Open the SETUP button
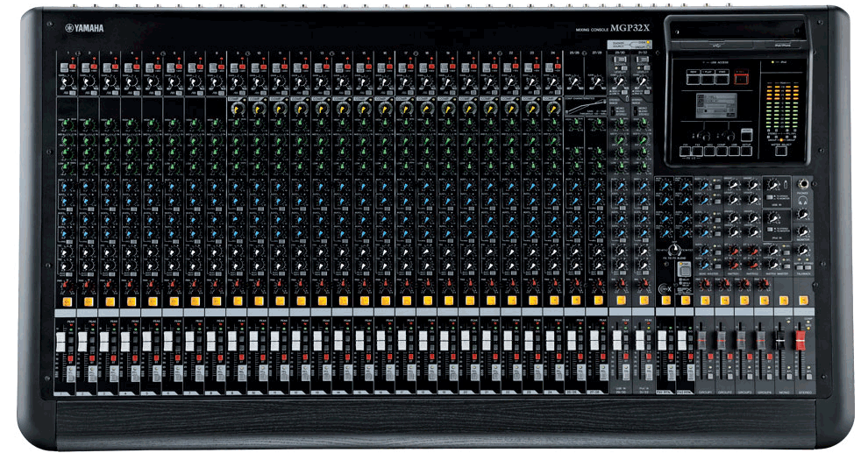The height and width of the screenshot is (460, 868). 746,151
